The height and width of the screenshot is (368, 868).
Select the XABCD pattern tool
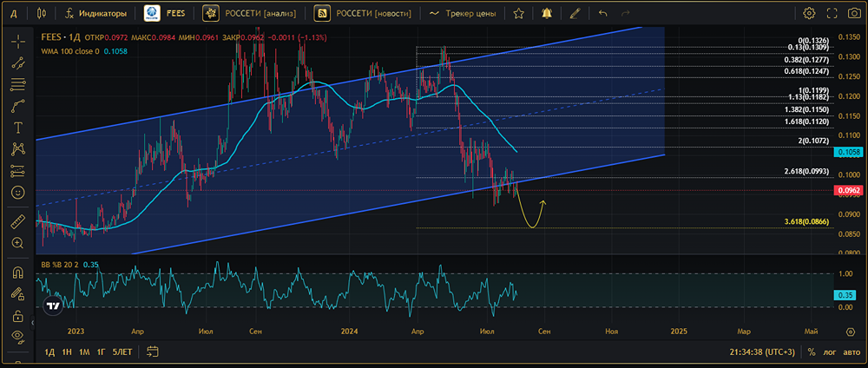(18, 149)
